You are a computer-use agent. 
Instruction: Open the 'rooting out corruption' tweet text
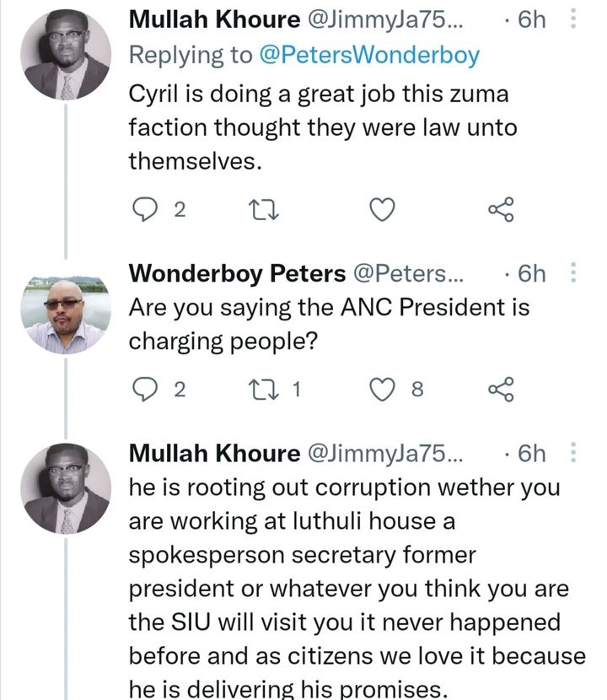click(357, 588)
